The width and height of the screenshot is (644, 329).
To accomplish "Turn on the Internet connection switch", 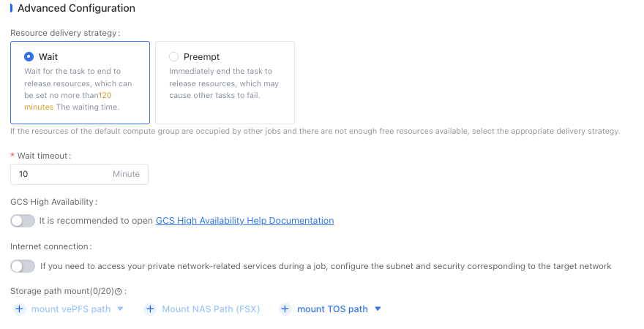I will point(23,266).
